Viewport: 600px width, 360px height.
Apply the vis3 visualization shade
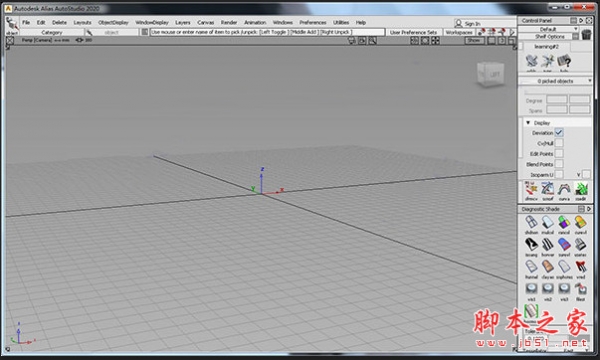(564, 289)
